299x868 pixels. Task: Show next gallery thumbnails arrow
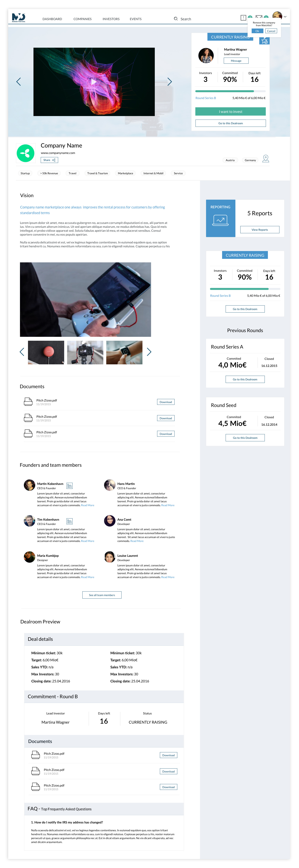pyautogui.click(x=149, y=352)
